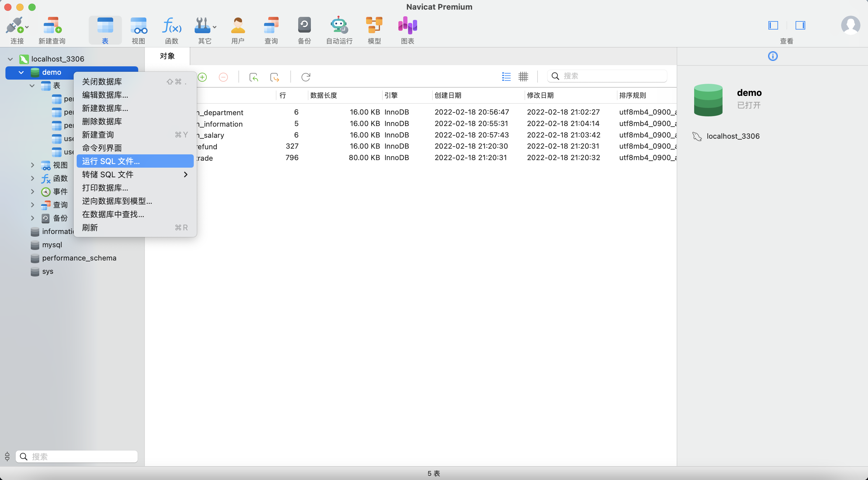Sort by the 排序规则 column header
Screen dimensions: 868x480
[x=647, y=95]
